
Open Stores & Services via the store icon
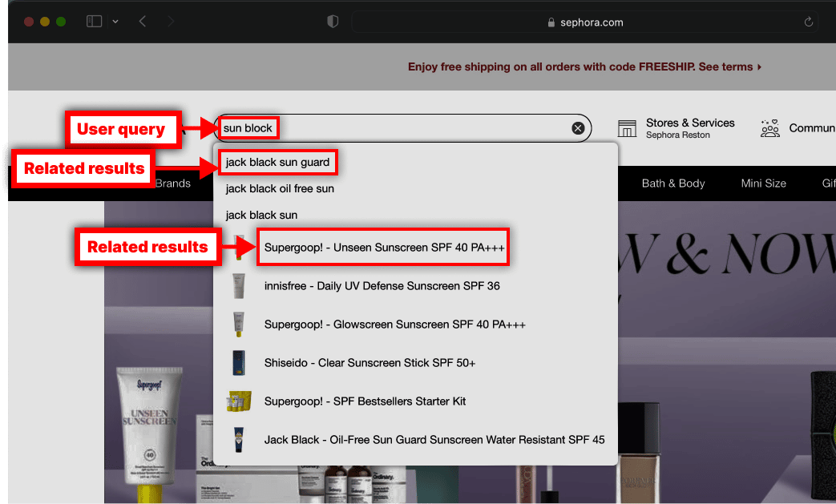click(x=628, y=127)
